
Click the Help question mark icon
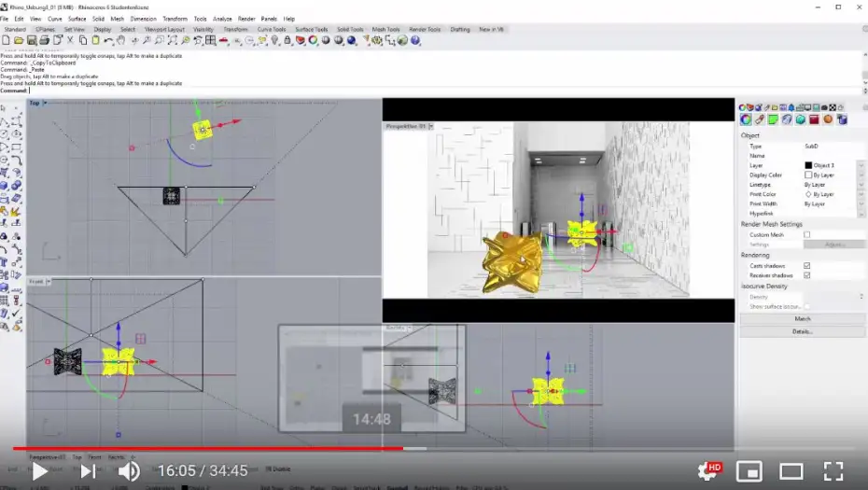(415, 40)
